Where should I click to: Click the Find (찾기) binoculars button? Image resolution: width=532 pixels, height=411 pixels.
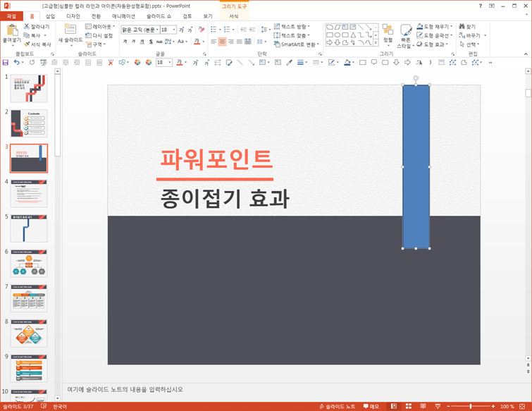pyautogui.click(x=467, y=26)
